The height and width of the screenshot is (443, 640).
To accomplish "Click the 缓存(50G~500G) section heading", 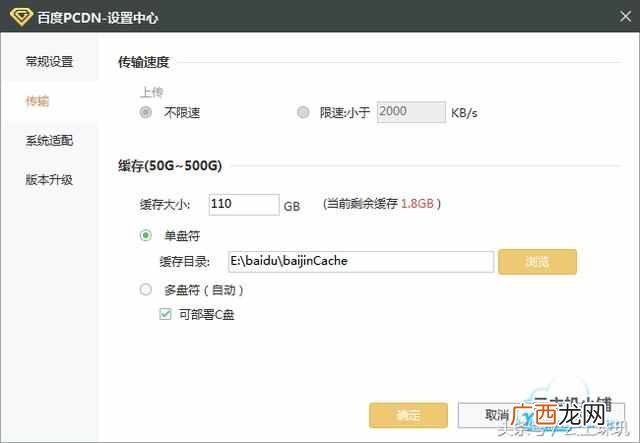I will (x=170, y=166).
